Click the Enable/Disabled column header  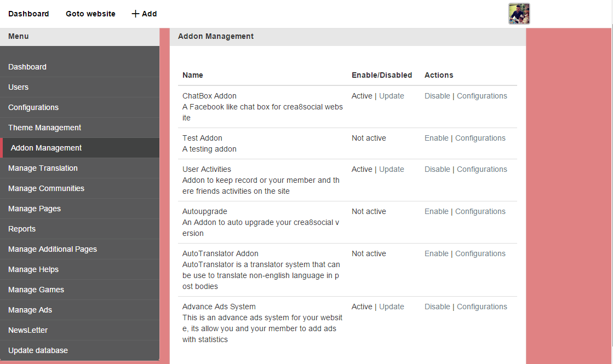coord(382,76)
